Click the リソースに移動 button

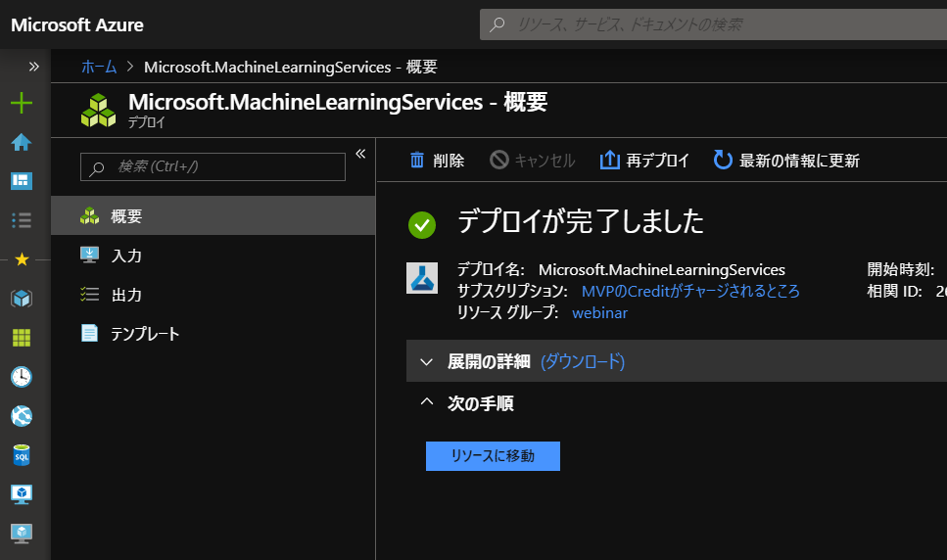(493, 456)
